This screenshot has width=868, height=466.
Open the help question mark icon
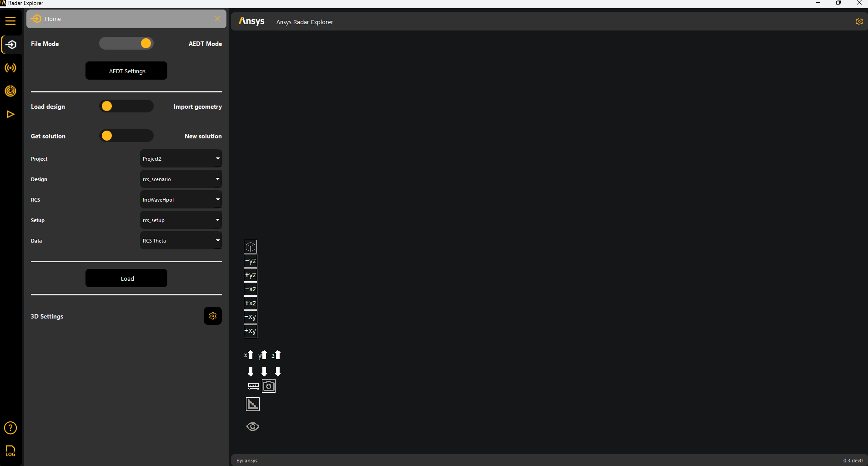(10, 428)
